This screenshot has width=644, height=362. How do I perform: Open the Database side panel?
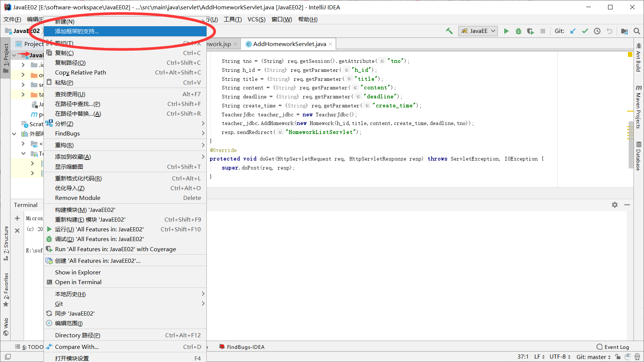638,156
